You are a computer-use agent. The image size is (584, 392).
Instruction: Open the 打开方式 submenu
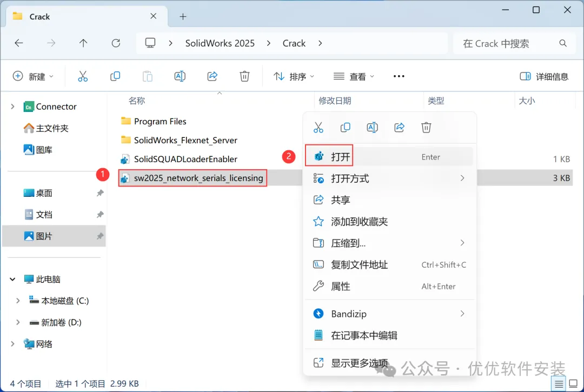click(389, 178)
